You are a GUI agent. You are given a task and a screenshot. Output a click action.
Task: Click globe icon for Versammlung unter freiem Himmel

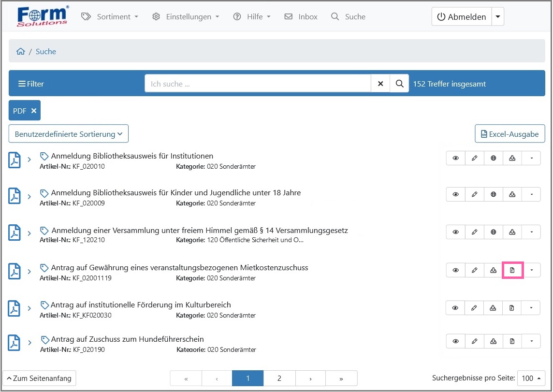493,232
